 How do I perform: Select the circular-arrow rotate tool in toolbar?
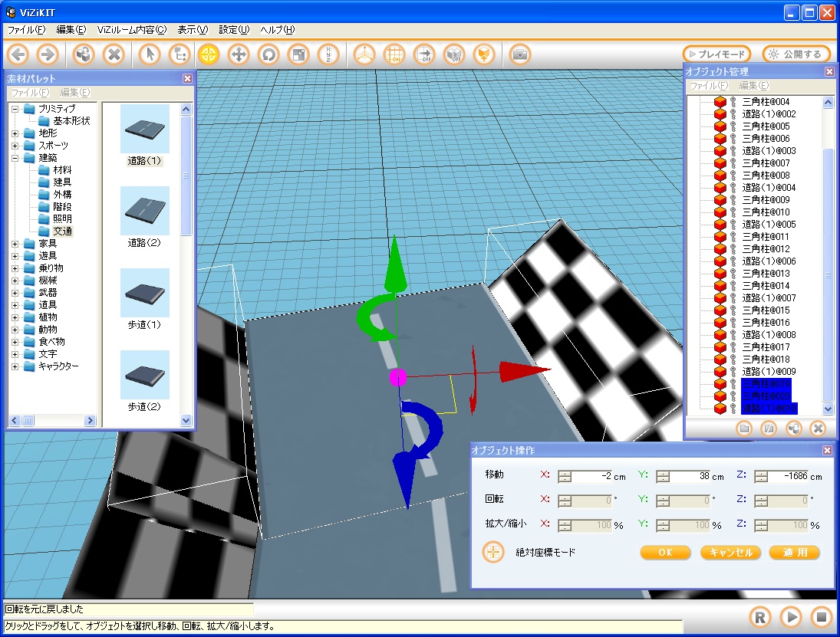268,54
